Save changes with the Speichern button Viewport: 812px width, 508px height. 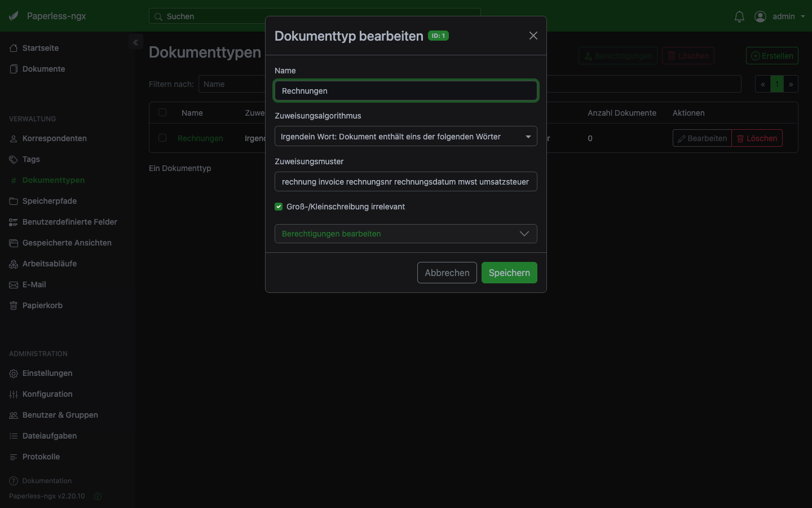(509, 273)
